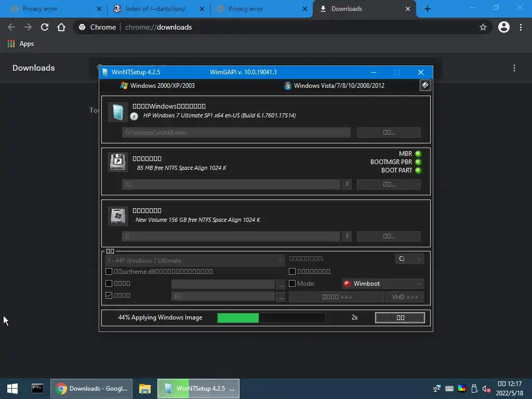Viewport: 532px width, 399px height.
Task: Click the muted volume tray icon
Action: click(x=486, y=389)
